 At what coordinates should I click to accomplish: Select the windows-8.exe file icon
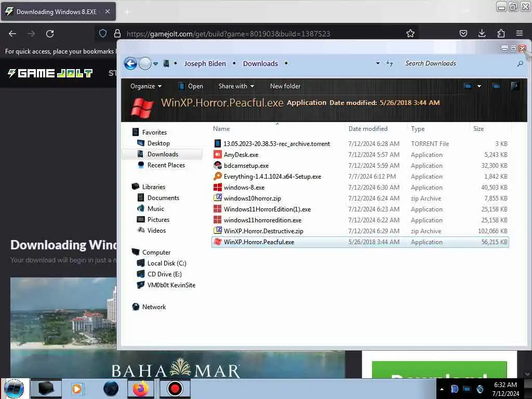(x=218, y=187)
